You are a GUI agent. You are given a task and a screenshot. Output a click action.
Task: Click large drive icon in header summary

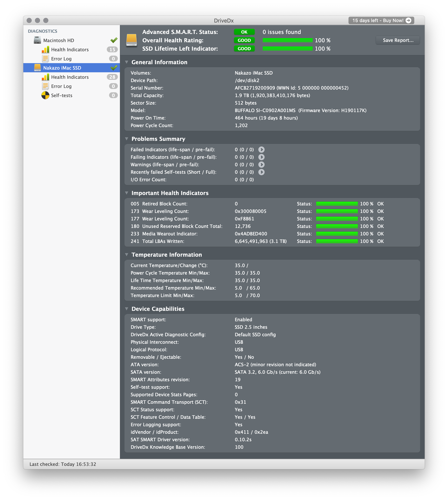[x=131, y=40]
